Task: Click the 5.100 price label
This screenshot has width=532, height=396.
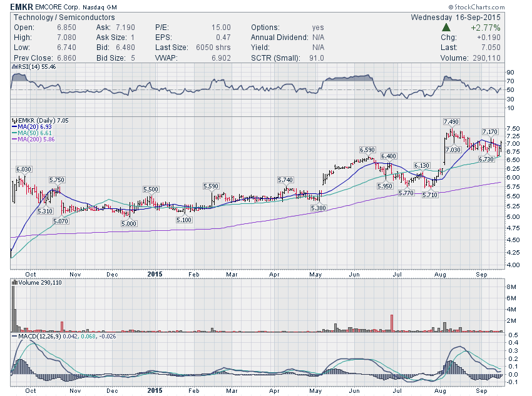Action: [184, 220]
